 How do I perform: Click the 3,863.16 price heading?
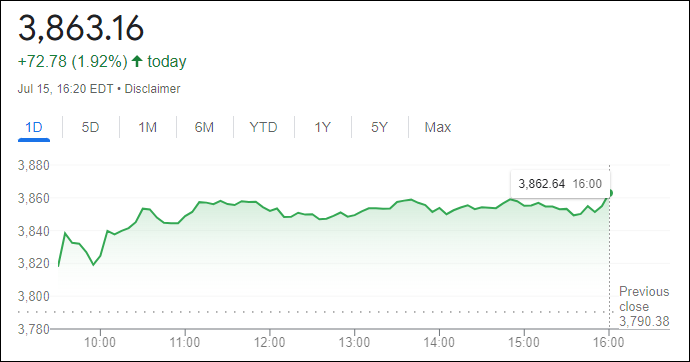point(81,29)
